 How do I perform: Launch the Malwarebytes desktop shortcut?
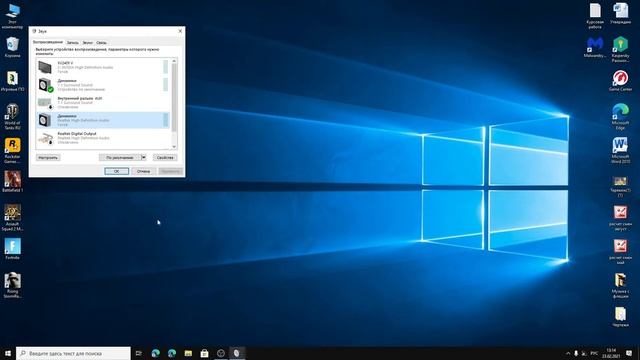pyautogui.click(x=595, y=47)
